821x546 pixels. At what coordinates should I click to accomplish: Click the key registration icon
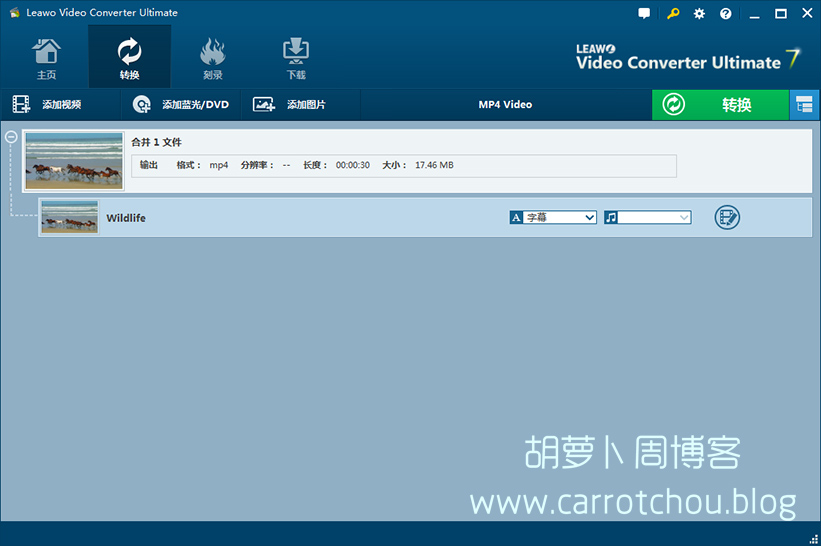(x=673, y=13)
